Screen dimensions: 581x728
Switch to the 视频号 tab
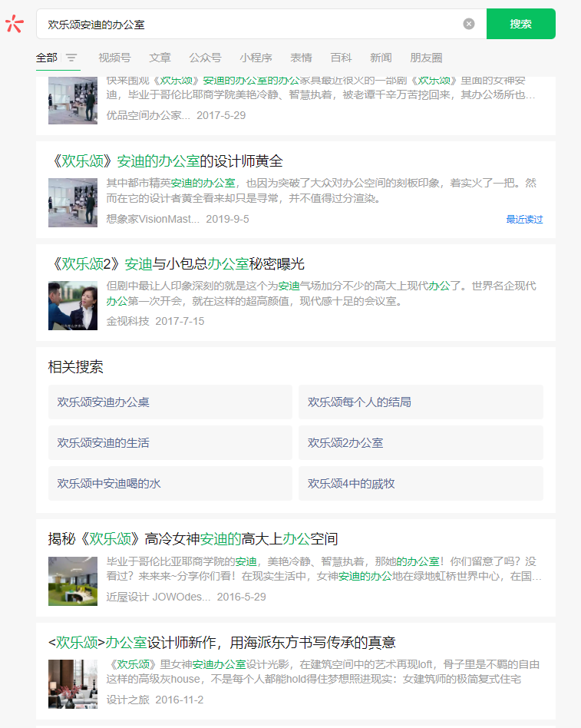114,58
